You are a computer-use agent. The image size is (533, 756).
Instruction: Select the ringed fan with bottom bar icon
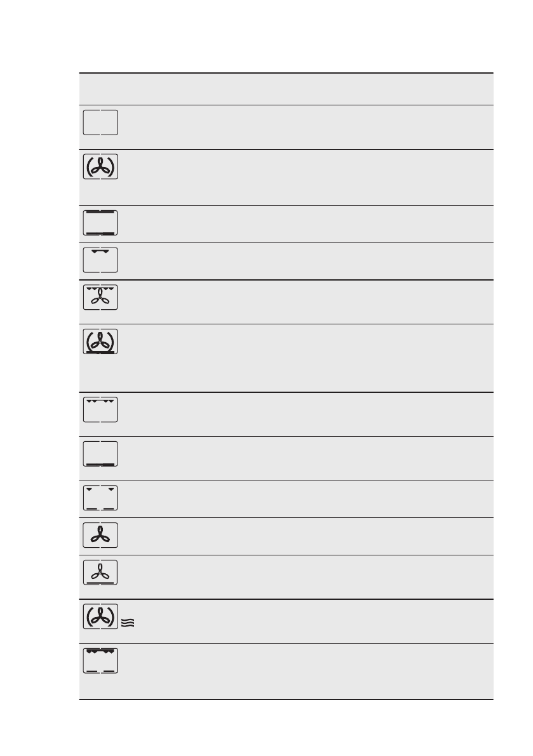click(x=100, y=342)
